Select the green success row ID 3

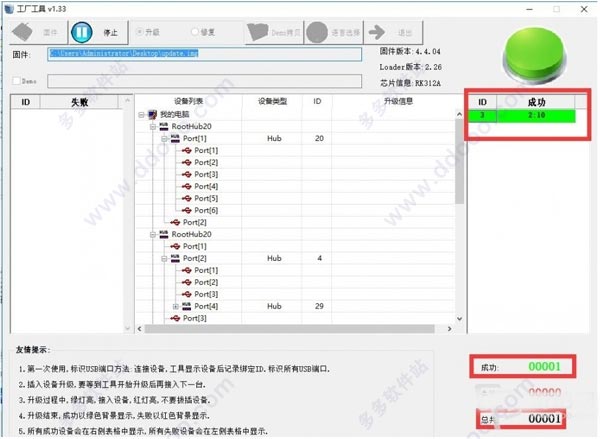click(x=522, y=116)
